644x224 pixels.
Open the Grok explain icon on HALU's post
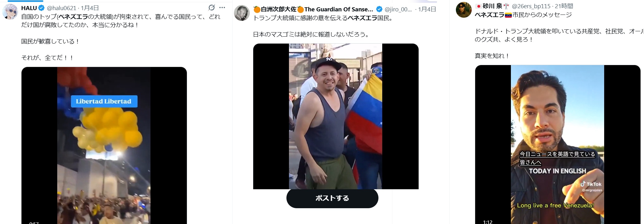tap(212, 8)
